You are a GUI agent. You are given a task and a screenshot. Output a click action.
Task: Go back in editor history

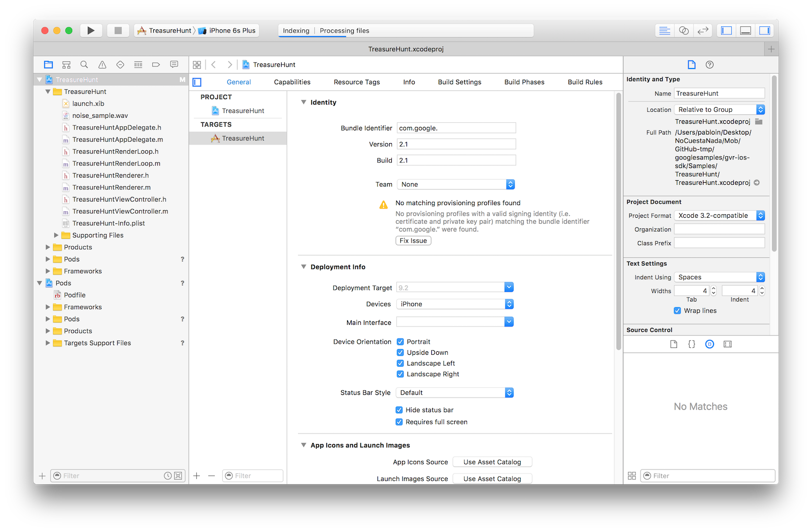(x=214, y=64)
